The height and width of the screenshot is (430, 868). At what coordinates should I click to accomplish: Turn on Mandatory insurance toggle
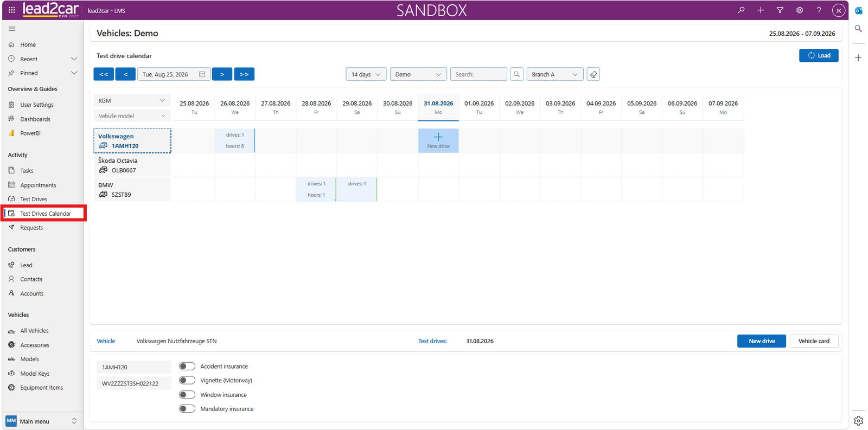click(x=187, y=409)
